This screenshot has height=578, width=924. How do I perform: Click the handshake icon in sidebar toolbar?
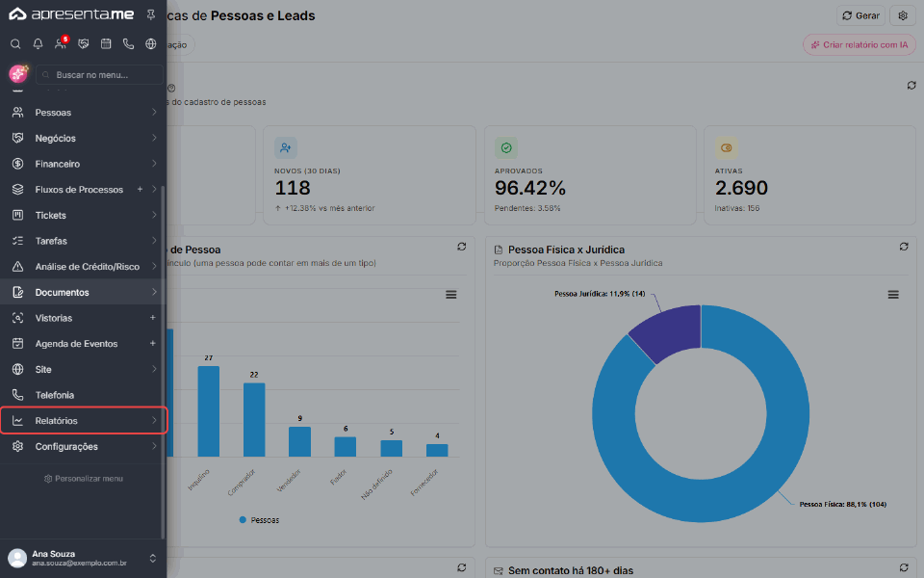(83, 43)
